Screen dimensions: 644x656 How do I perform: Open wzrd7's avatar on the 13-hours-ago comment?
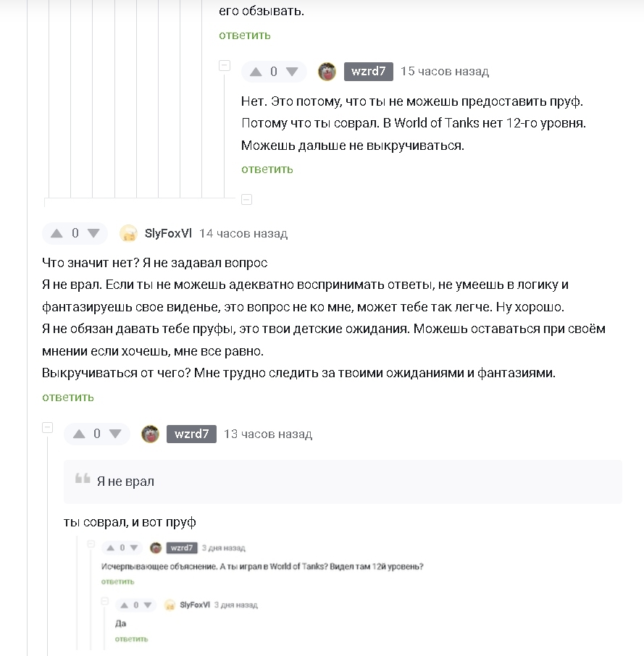tap(150, 434)
